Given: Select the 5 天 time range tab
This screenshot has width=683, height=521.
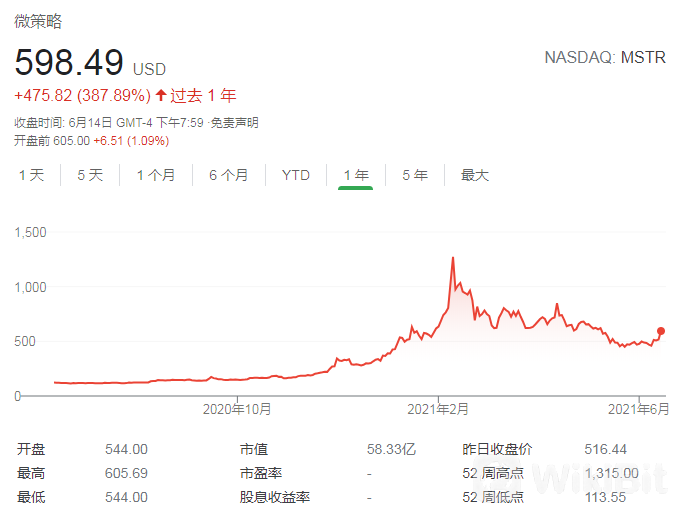Looking at the screenshot, I should (90, 175).
